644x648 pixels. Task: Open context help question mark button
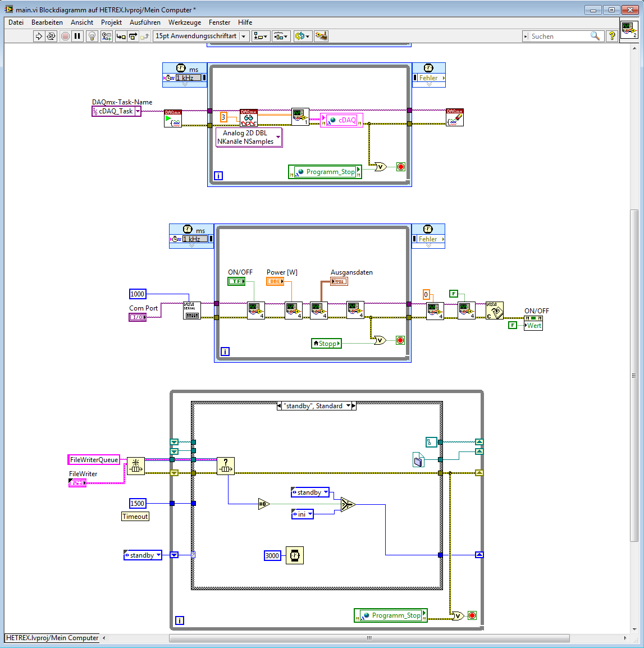click(612, 36)
